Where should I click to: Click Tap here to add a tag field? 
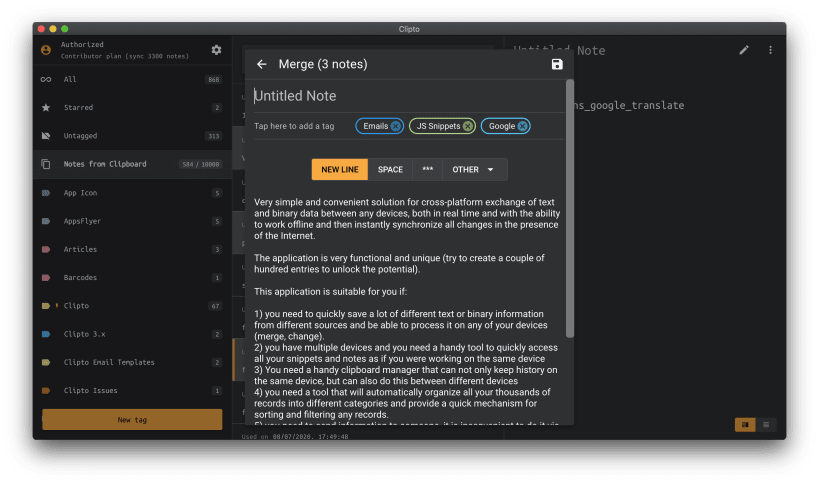pyautogui.click(x=294, y=126)
